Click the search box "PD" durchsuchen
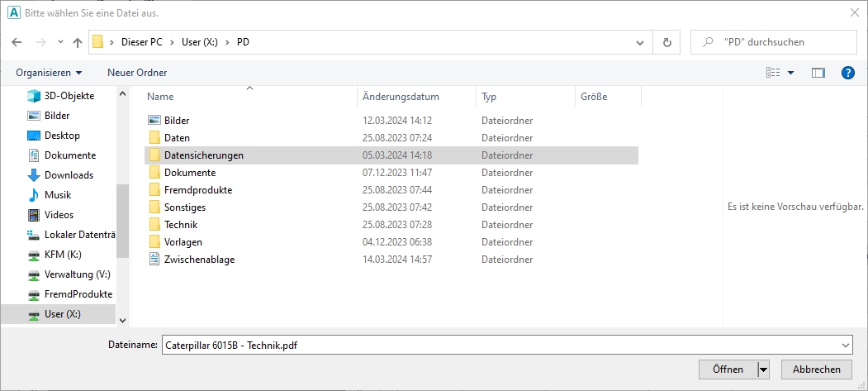 pos(774,42)
